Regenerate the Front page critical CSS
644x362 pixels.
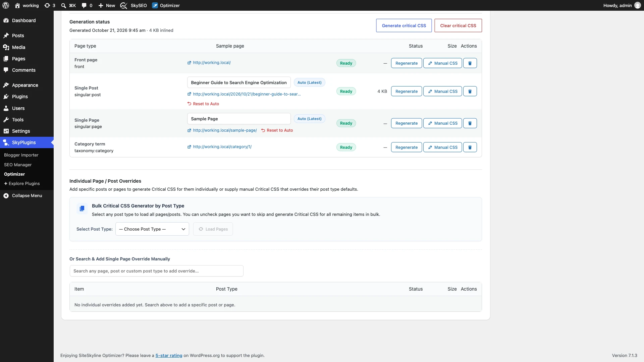[407, 63]
